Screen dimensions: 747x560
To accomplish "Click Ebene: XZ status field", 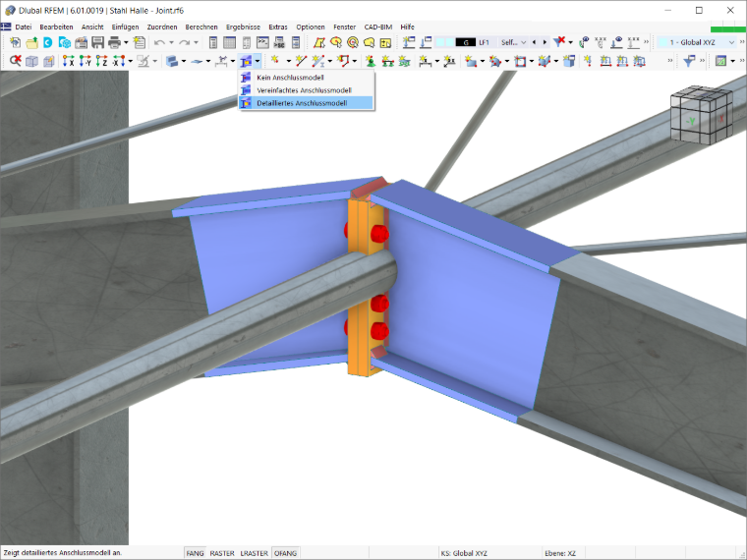I will tap(560, 553).
